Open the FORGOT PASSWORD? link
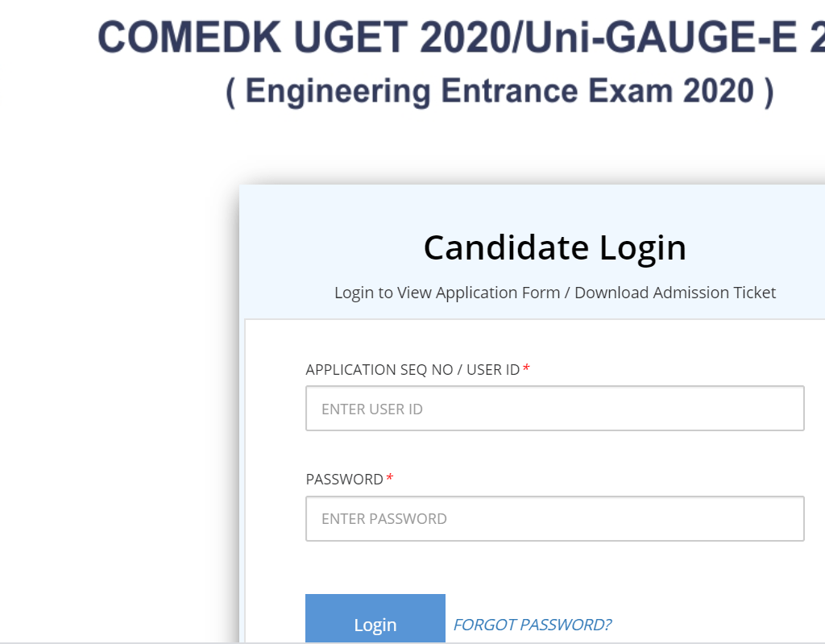Viewport: 825px width, 644px height. click(x=533, y=625)
